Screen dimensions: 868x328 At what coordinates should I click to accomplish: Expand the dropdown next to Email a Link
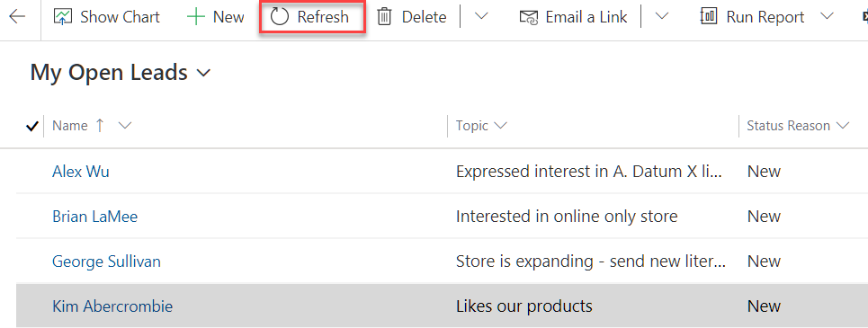click(x=661, y=16)
